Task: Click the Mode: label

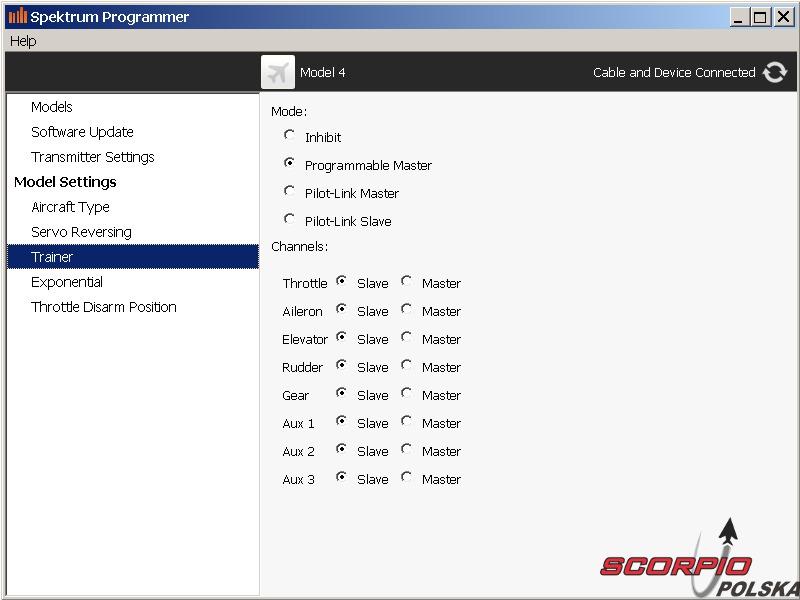Action: pos(289,111)
